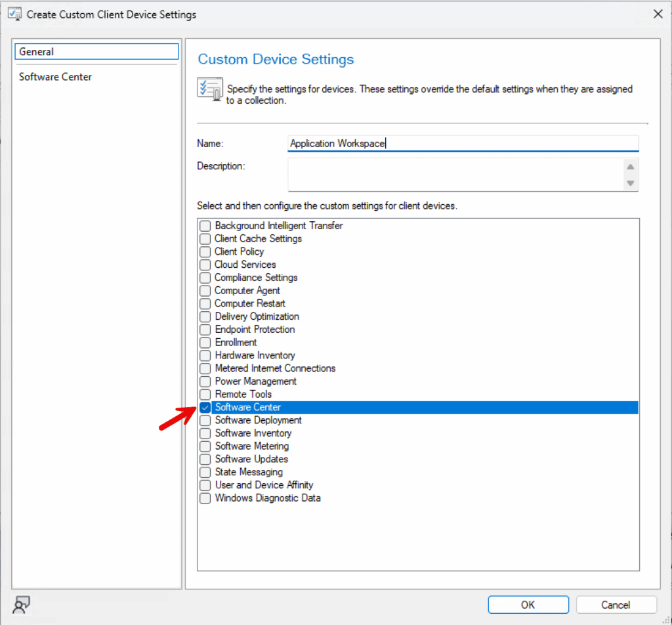This screenshot has width=672, height=625.
Task: Enable Hardware Inventory
Action: pyautogui.click(x=205, y=355)
